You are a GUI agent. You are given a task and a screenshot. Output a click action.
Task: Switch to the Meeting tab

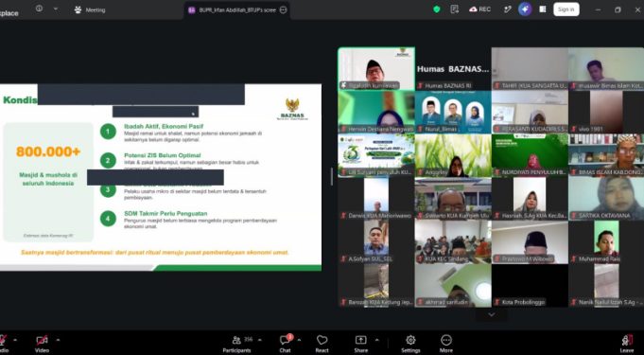[x=90, y=9]
